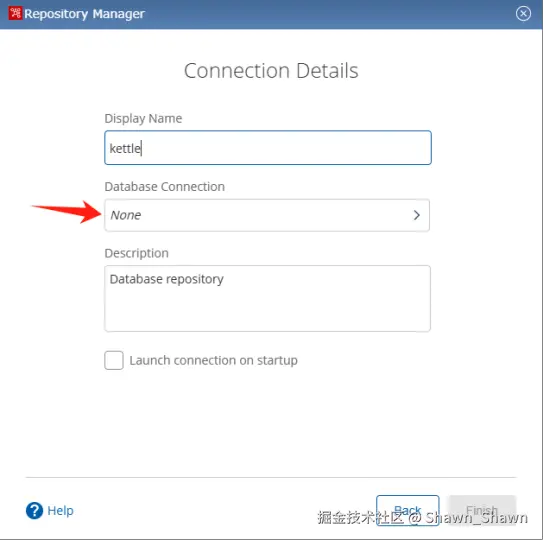The image size is (543, 540).
Task: Click the Description label text
Action: click(136, 253)
